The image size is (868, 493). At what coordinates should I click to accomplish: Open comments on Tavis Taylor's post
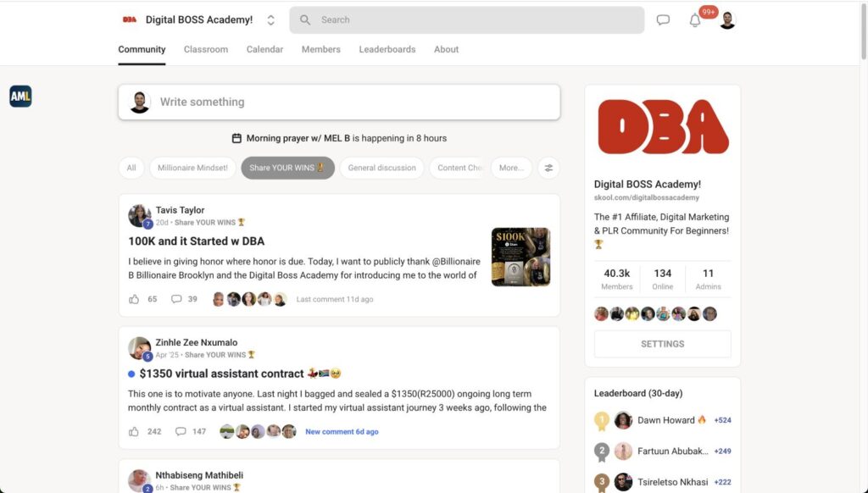[x=176, y=299]
